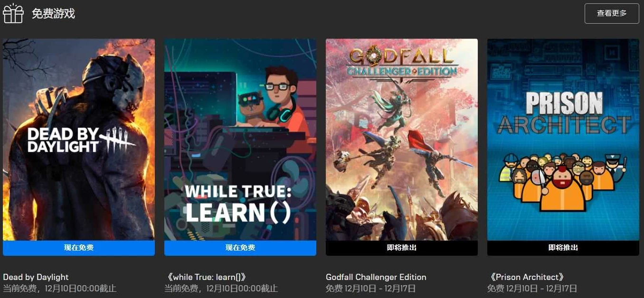Click Dead by Daylight free deadline text
Viewport: 644px width, 298px height.
59,289
